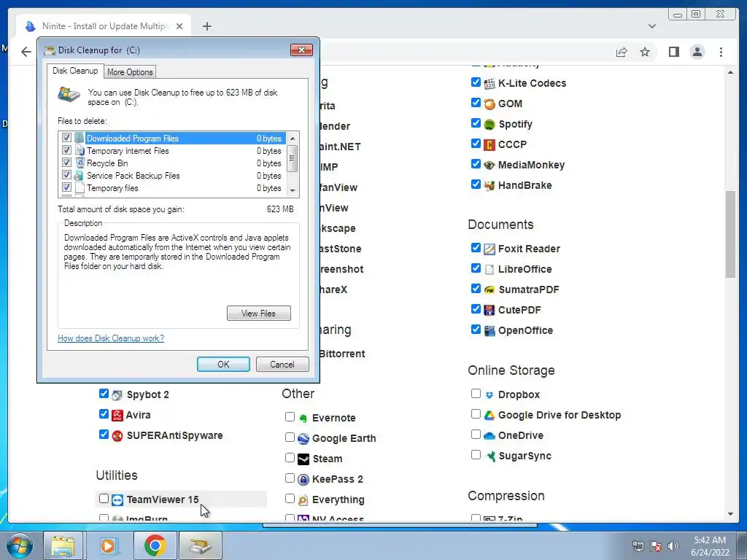
Task: Click the SUPERAntiSpyware icon
Action: tap(117, 436)
